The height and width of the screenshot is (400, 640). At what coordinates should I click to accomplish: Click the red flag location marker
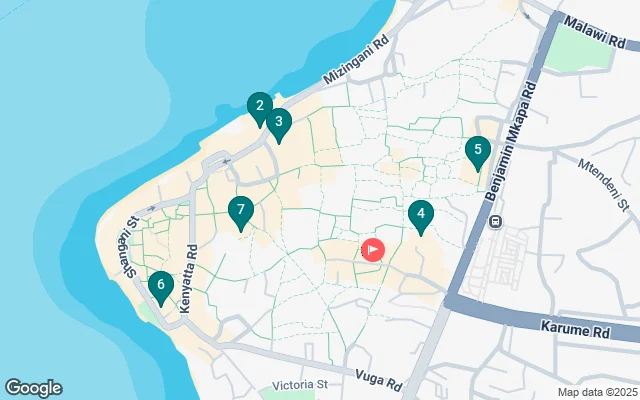(x=373, y=250)
